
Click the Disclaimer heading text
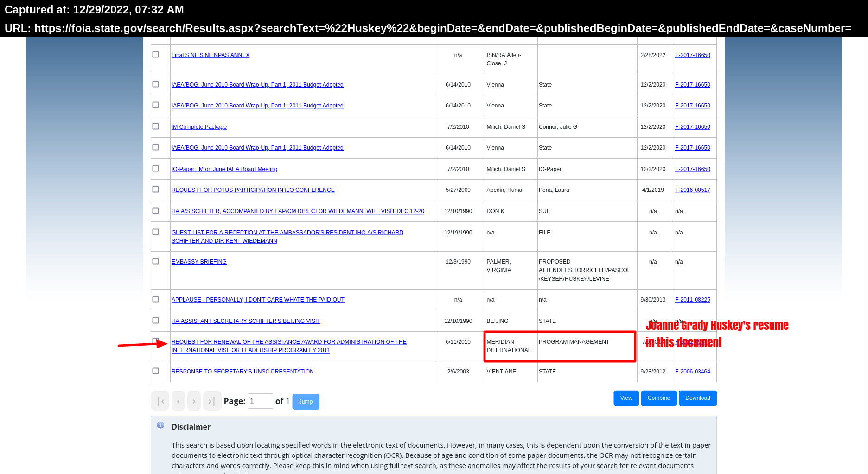(191, 427)
